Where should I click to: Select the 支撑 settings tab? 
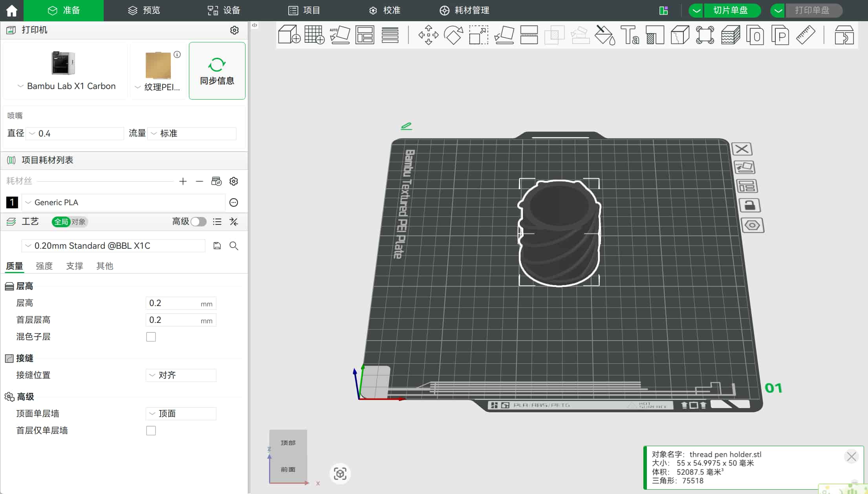[74, 266]
